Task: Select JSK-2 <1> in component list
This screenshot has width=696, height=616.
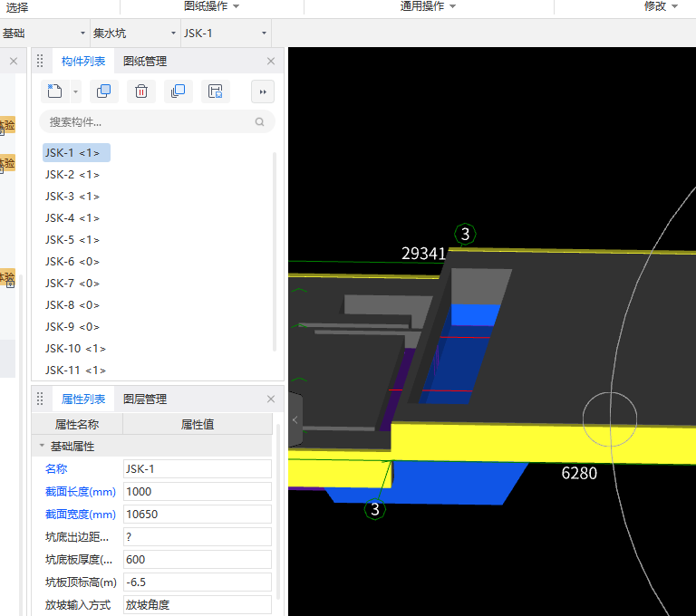Action: [x=72, y=175]
